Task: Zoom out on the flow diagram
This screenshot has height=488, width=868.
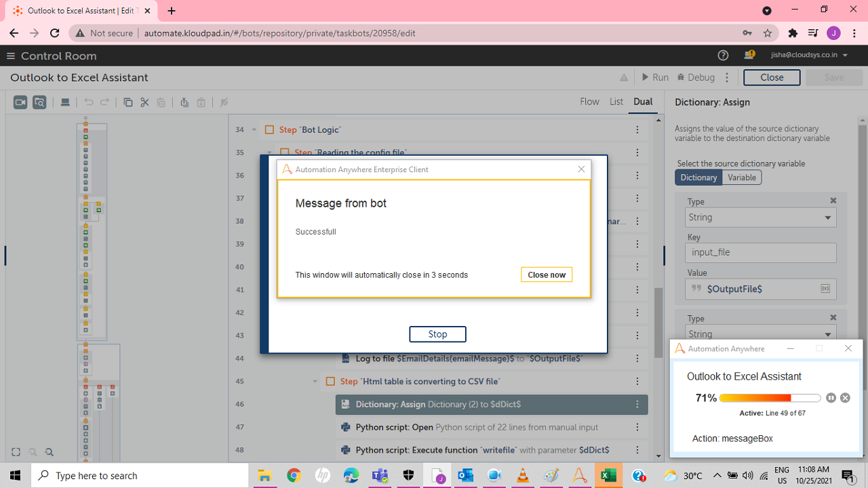Action: pyautogui.click(x=49, y=452)
